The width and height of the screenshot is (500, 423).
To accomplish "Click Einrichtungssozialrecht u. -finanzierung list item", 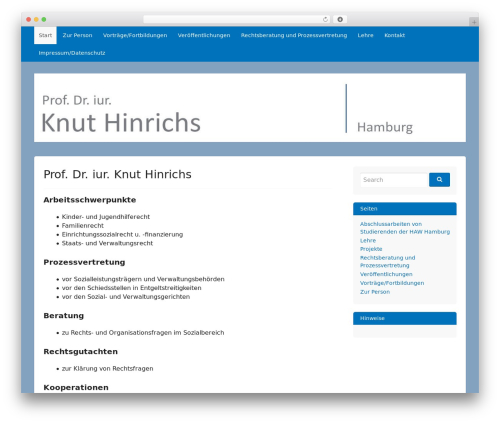I will click(122, 234).
